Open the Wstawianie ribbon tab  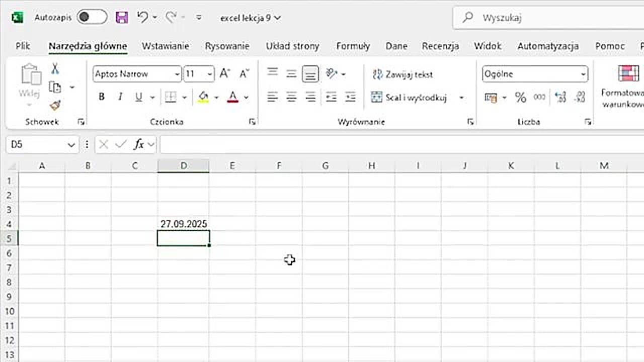166,46
